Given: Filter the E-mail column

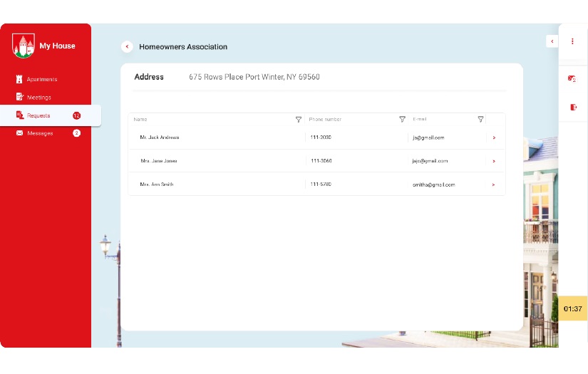Looking at the screenshot, I should [x=480, y=119].
